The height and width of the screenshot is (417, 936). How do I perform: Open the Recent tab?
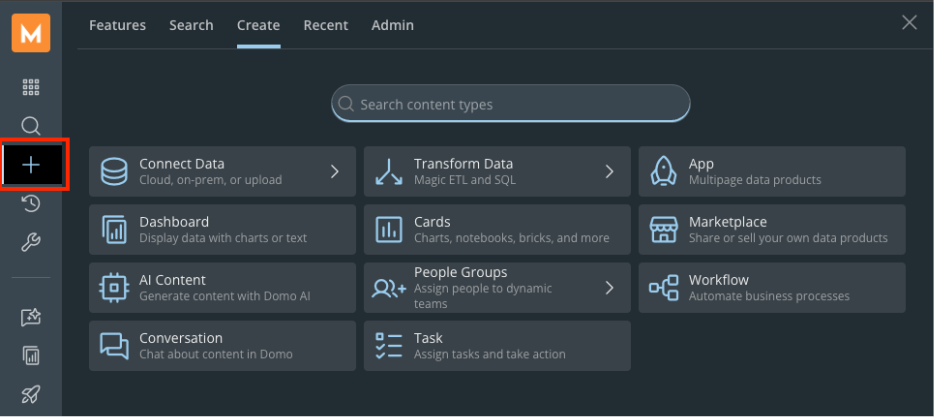(x=326, y=25)
